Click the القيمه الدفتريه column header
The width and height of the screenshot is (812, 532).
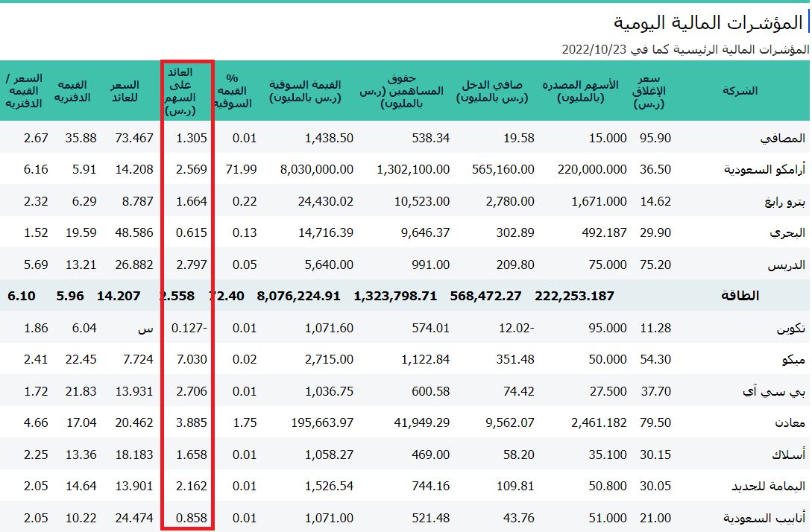pyautogui.click(x=72, y=91)
